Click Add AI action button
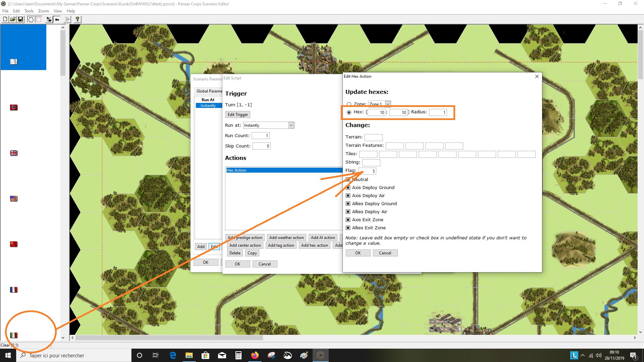The image size is (644, 362). 323,238
